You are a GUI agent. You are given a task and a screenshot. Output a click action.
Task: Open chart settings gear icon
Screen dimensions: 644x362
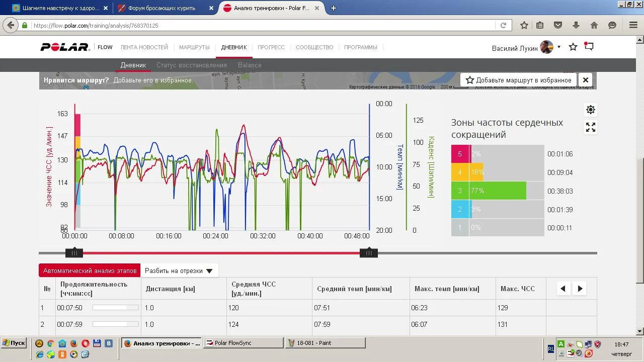tap(591, 110)
